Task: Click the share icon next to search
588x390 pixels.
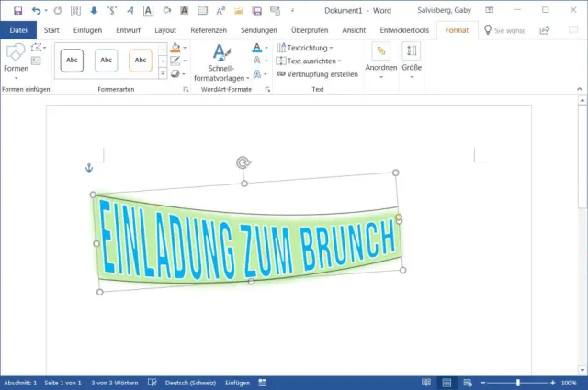Action: pyautogui.click(x=545, y=30)
